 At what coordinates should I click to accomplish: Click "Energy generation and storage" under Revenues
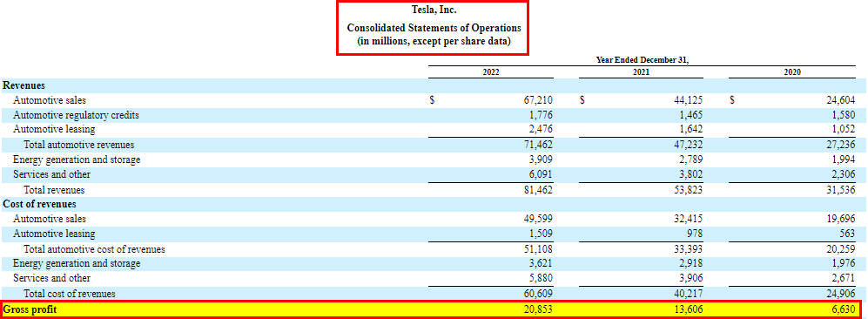click(77, 159)
